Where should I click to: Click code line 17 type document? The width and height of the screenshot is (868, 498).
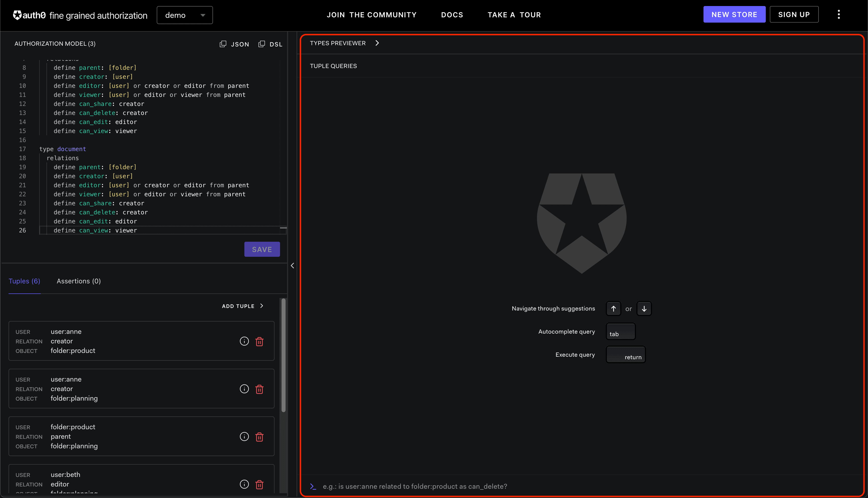click(63, 149)
